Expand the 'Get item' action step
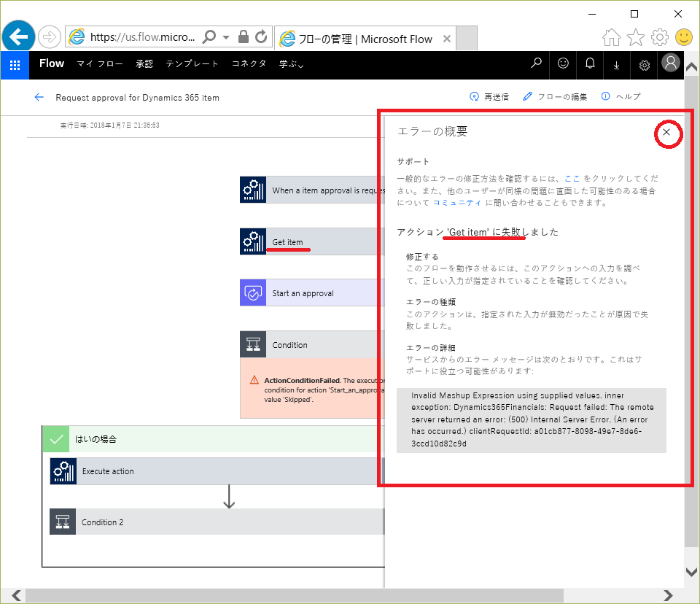700x604 pixels. pyautogui.click(x=312, y=241)
